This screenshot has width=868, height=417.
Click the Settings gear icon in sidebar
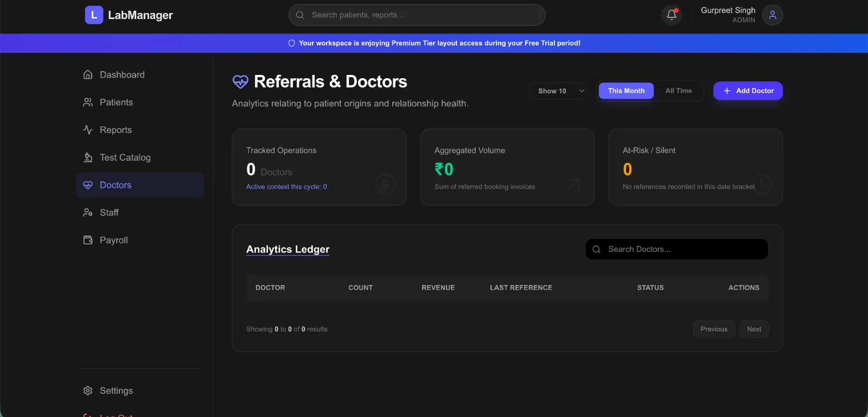pos(88,390)
